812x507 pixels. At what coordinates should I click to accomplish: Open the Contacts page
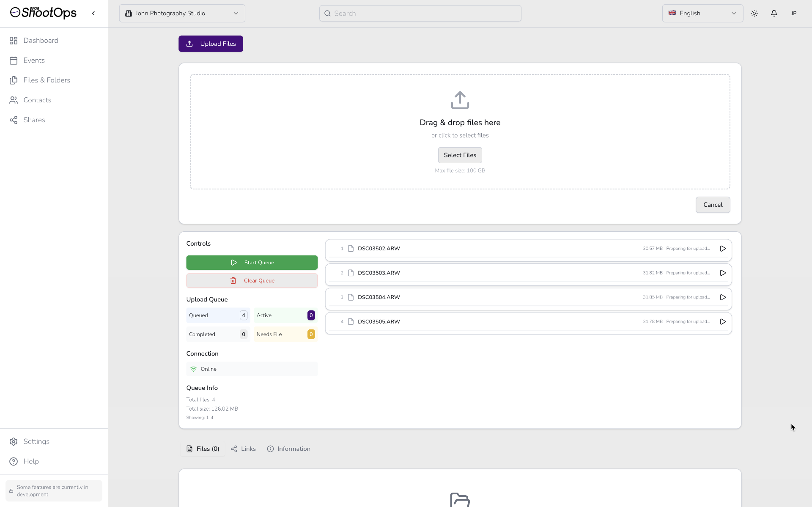pos(37,100)
